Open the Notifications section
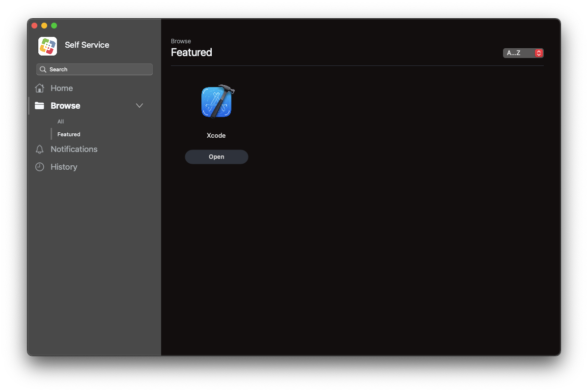The width and height of the screenshot is (588, 392). point(74,149)
